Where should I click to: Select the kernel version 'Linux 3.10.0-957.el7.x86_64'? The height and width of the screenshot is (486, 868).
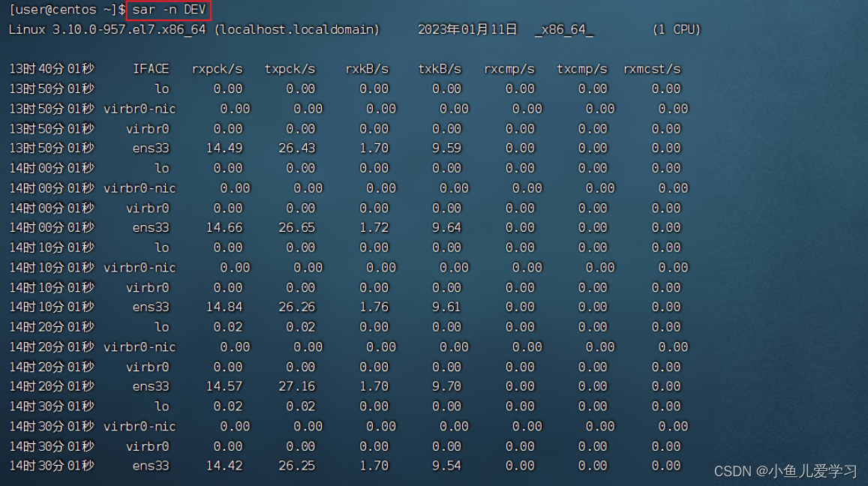point(107,29)
